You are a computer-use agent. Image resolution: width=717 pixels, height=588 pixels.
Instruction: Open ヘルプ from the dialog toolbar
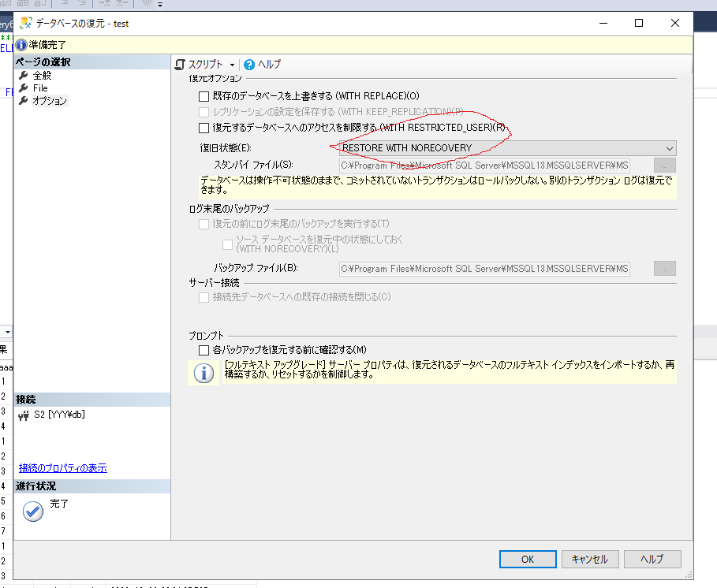(x=263, y=65)
